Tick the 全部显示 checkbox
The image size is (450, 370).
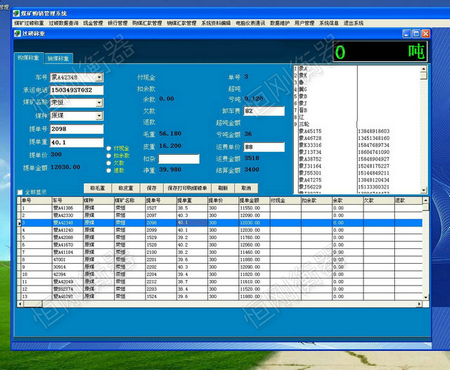[x=20, y=192]
